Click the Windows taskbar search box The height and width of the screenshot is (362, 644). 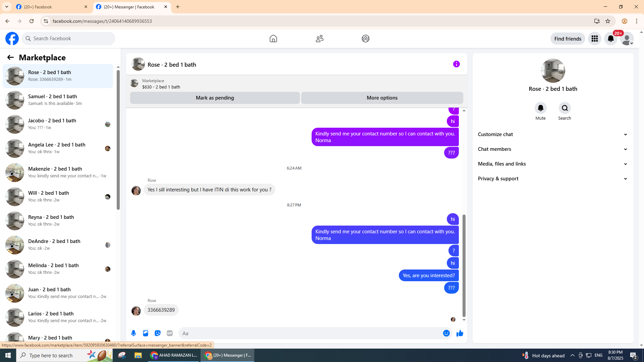(64, 355)
